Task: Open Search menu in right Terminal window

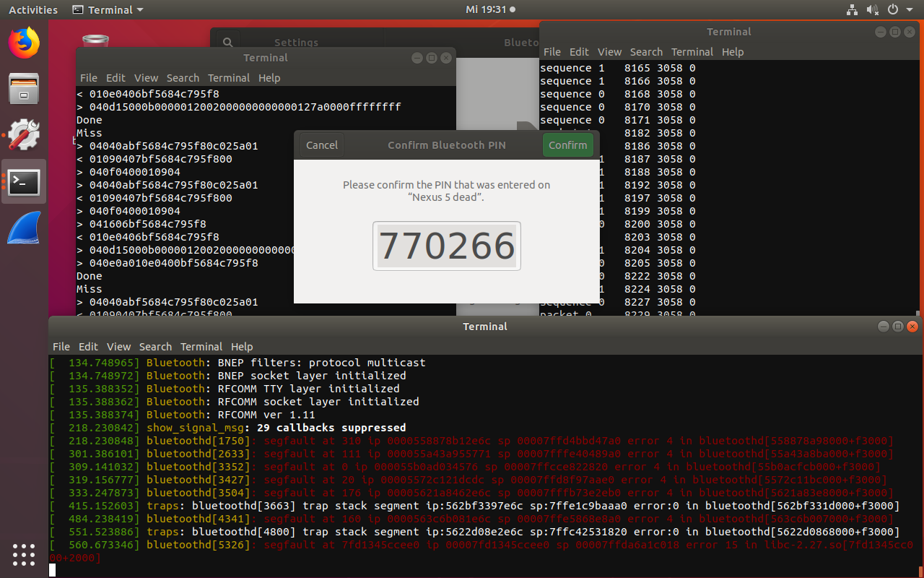Action: [x=646, y=52]
